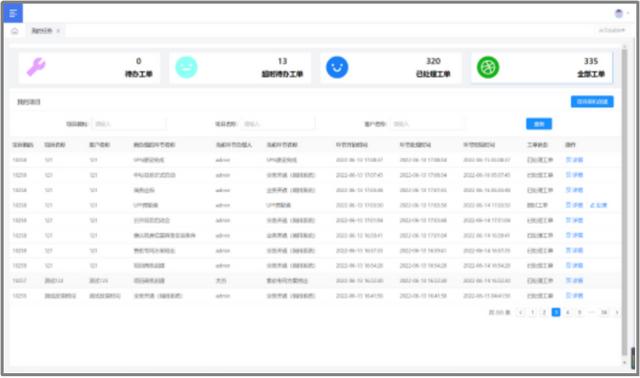640x378 pixels.
Task: Focus the customer name search input
Action: coord(427,124)
